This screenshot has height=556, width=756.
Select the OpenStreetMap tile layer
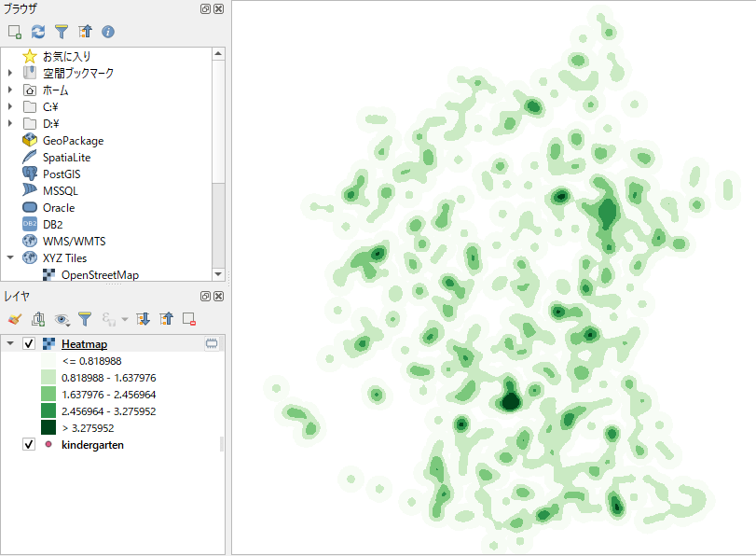tap(100, 274)
